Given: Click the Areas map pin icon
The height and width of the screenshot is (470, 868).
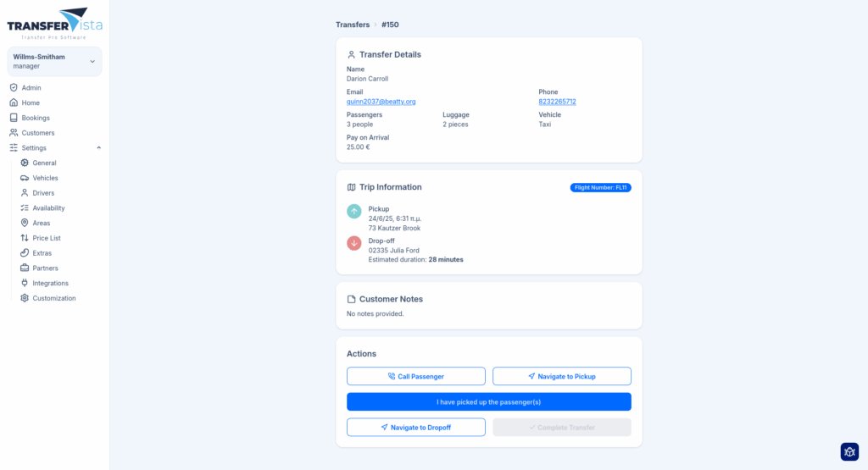Looking at the screenshot, I should [25, 223].
